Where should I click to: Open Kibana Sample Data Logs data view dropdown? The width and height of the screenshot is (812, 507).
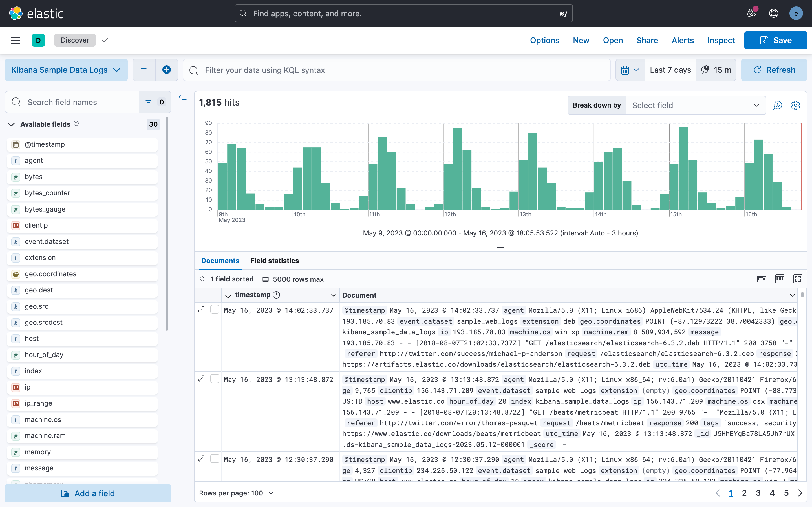[x=66, y=70]
